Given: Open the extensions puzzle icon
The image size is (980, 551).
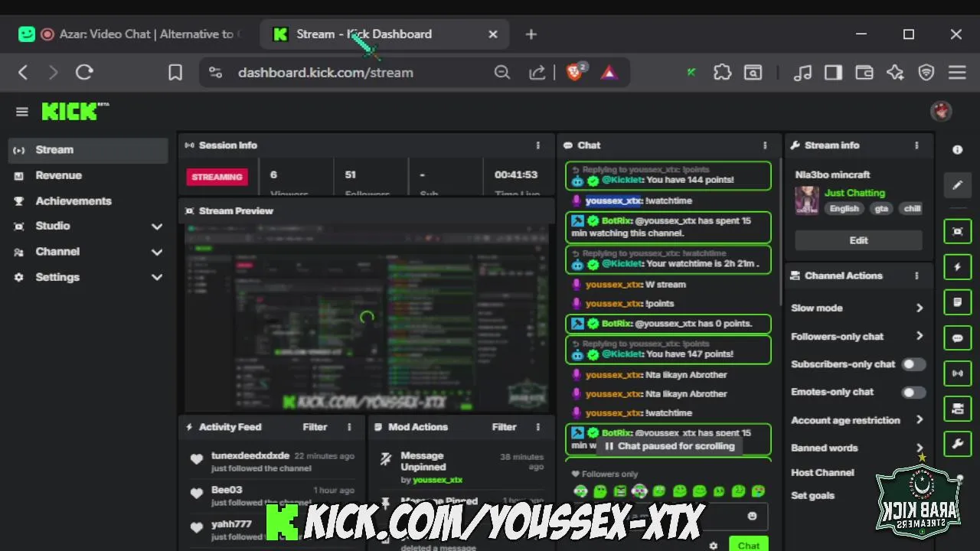Looking at the screenshot, I should [x=722, y=72].
